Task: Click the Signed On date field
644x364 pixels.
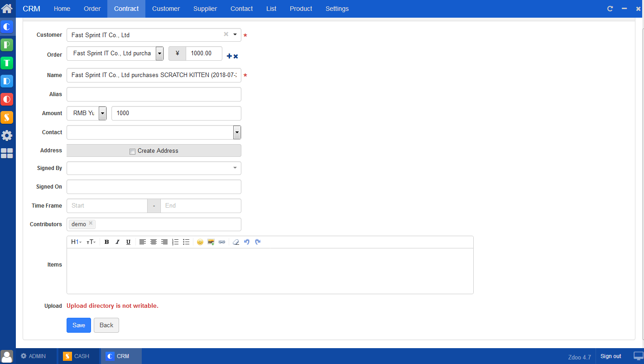Action: 154,187
